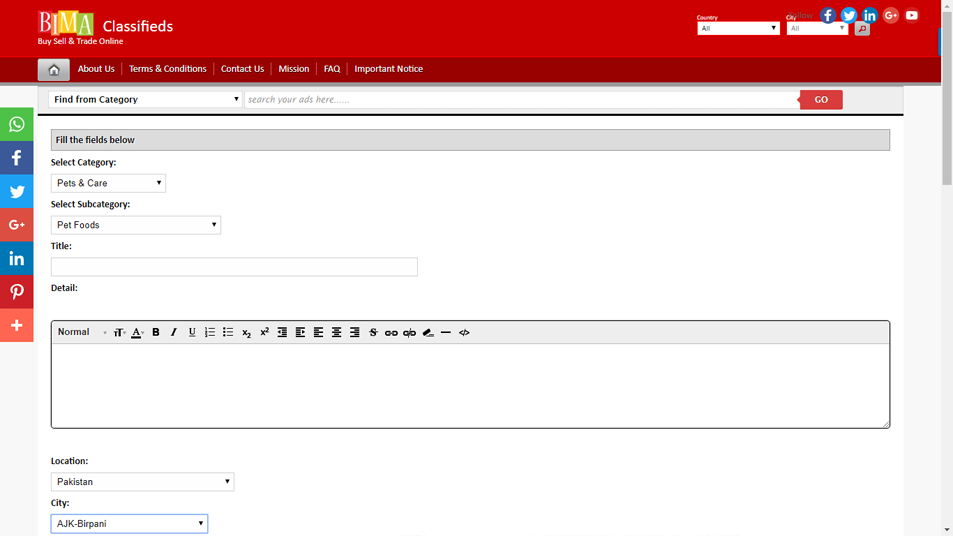Share via WhatsApp sidebar icon
This screenshot has height=536, width=953.
pyautogui.click(x=17, y=125)
